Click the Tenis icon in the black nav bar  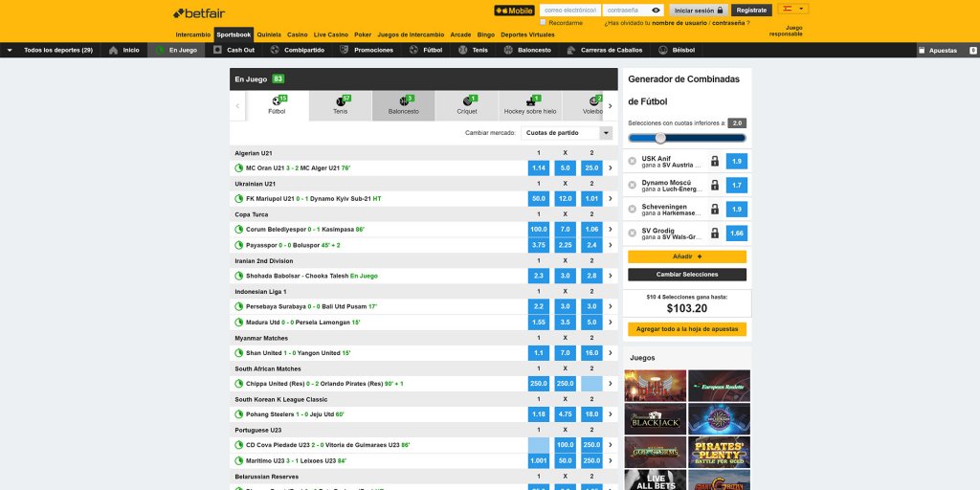point(462,50)
